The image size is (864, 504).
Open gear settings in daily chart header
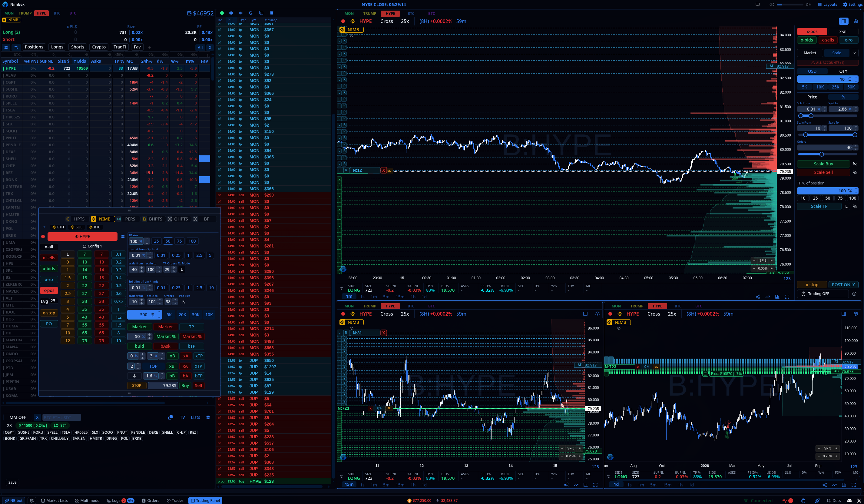click(x=856, y=314)
